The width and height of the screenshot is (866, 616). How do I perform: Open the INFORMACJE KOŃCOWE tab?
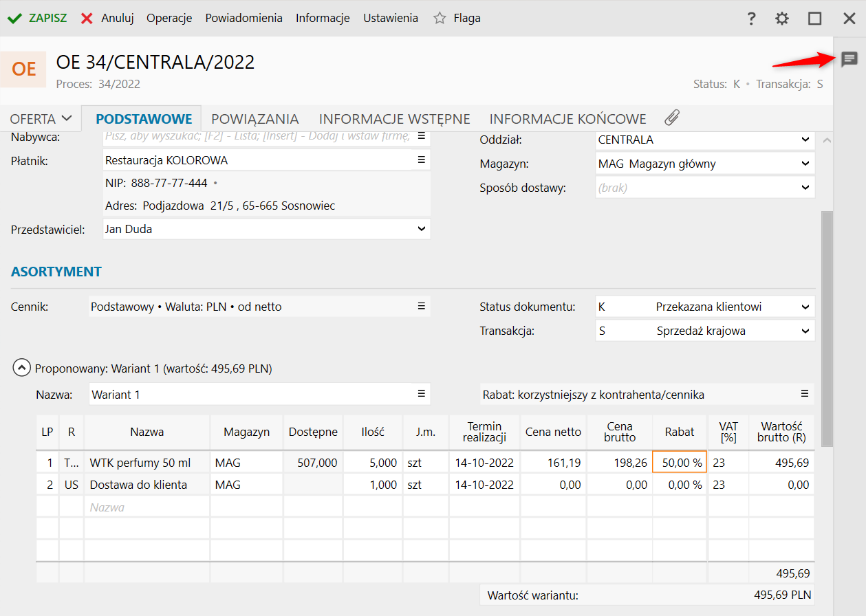[567, 119]
